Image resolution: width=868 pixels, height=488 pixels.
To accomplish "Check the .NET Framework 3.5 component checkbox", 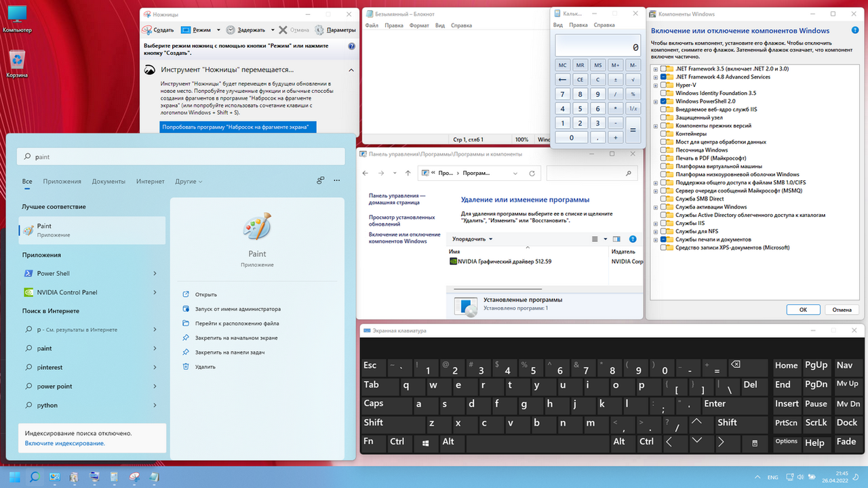I will (663, 69).
